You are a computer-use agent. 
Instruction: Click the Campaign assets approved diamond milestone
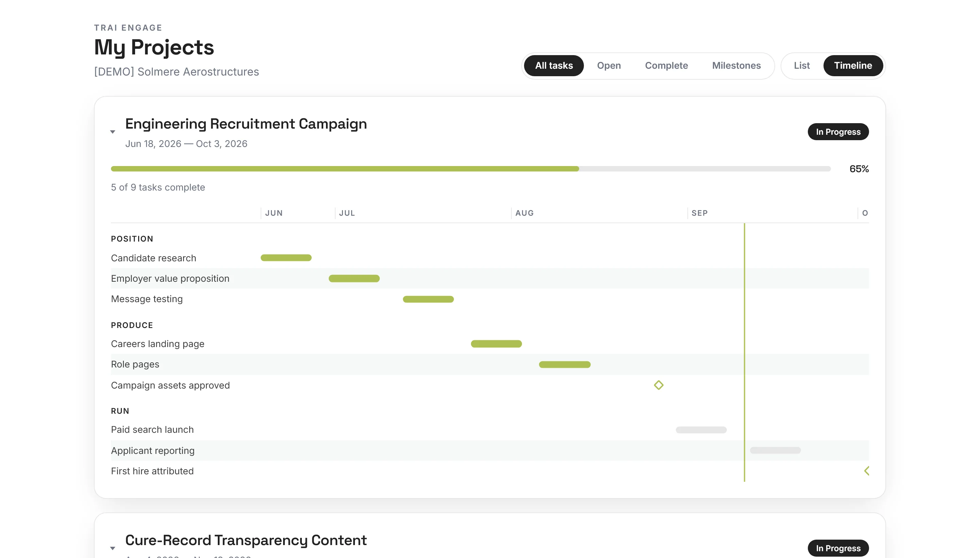pos(658,385)
